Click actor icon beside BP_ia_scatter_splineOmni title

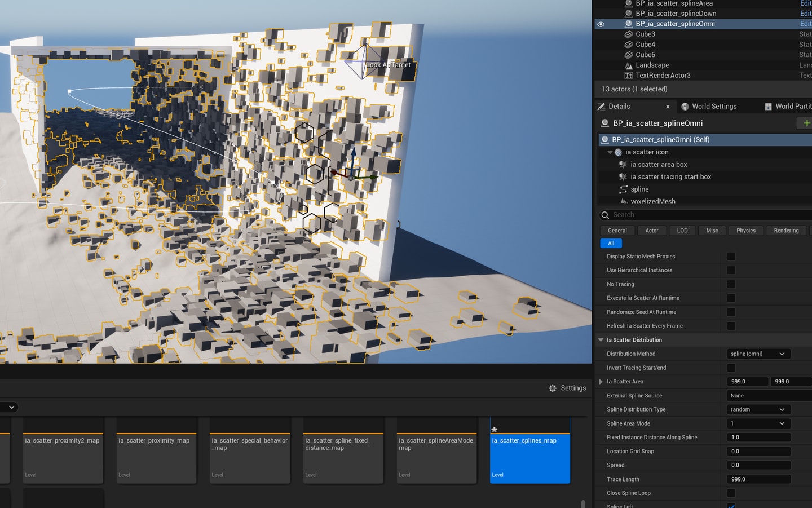click(x=605, y=123)
